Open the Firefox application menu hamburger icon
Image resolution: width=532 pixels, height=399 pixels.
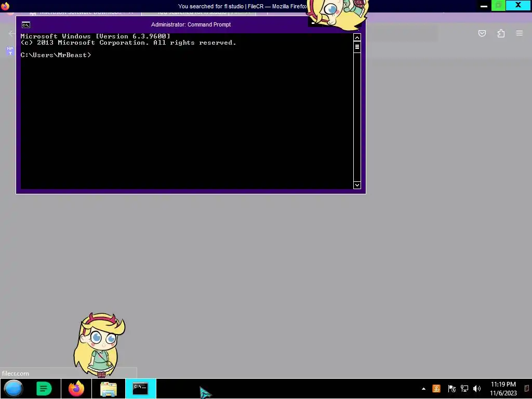tap(520, 33)
